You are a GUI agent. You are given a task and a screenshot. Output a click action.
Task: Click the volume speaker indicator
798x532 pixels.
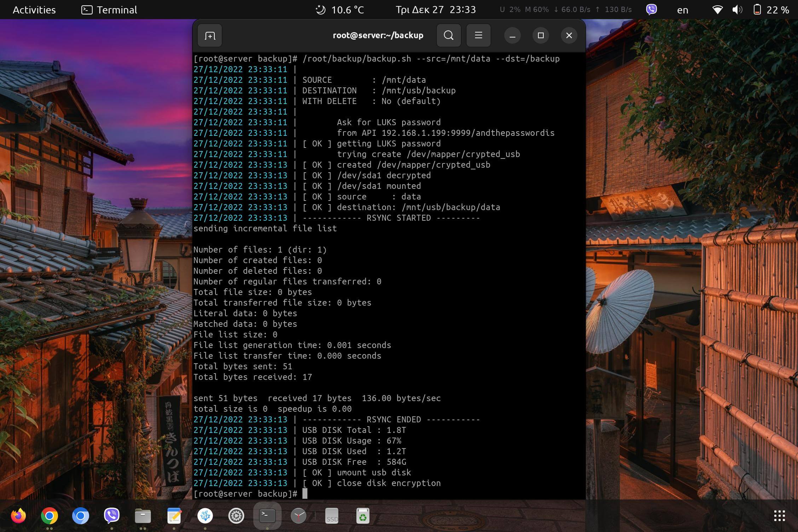point(737,10)
